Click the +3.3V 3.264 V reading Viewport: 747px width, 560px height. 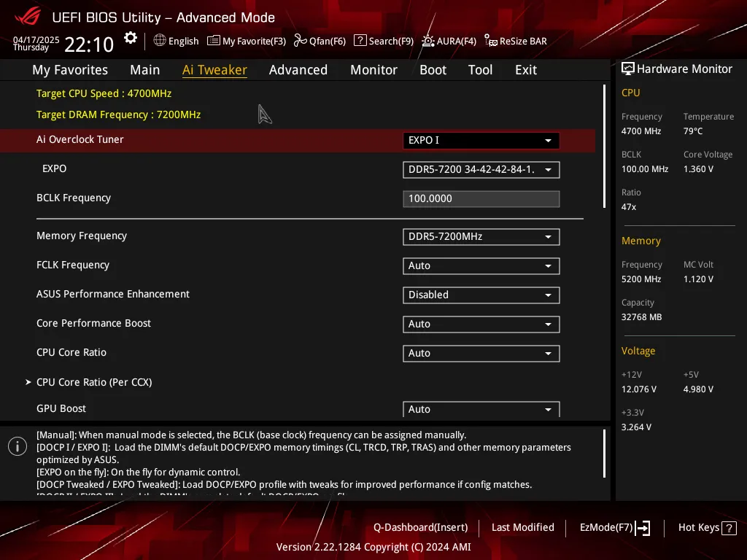636,427
